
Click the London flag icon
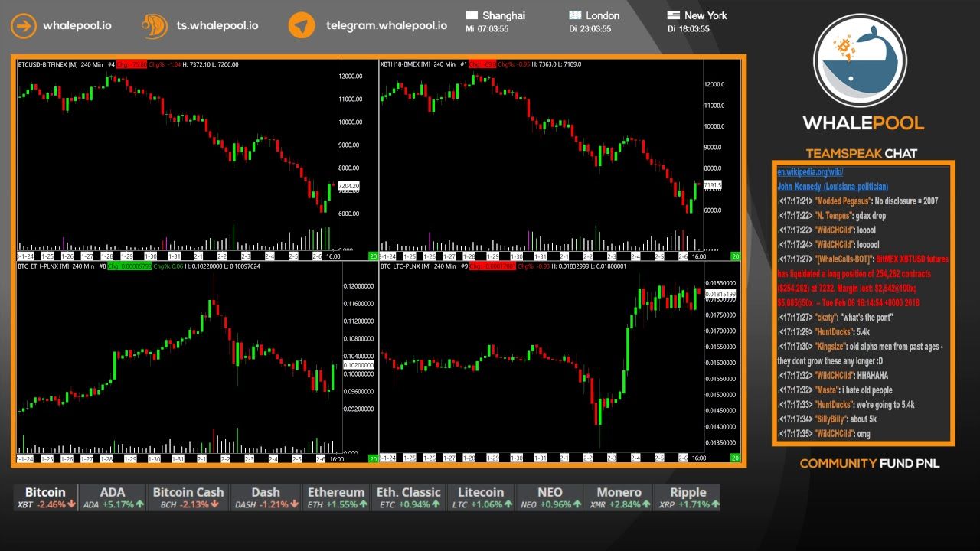575,15
